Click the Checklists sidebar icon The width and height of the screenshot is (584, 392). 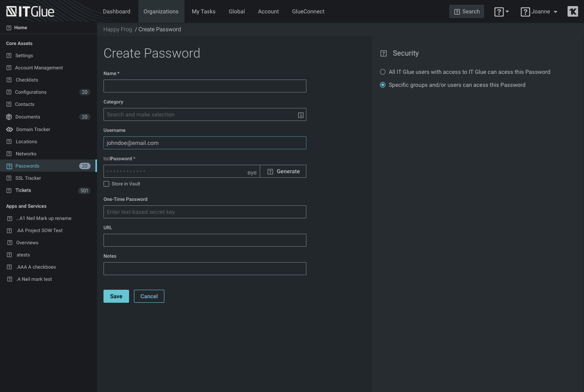pyautogui.click(x=9, y=80)
